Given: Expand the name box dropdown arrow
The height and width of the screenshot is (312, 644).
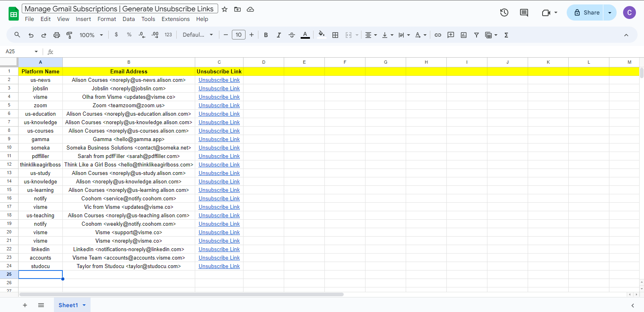Looking at the screenshot, I should (x=36, y=52).
